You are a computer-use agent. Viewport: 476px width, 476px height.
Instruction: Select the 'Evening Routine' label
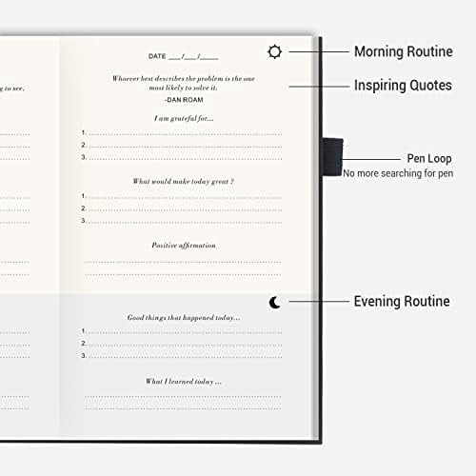tap(402, 301)
